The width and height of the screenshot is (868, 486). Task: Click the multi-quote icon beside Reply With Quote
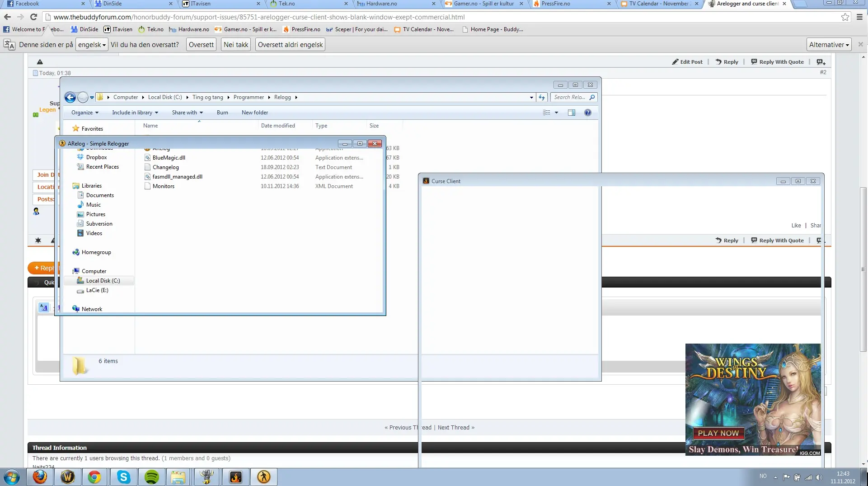tap(821, 62)
